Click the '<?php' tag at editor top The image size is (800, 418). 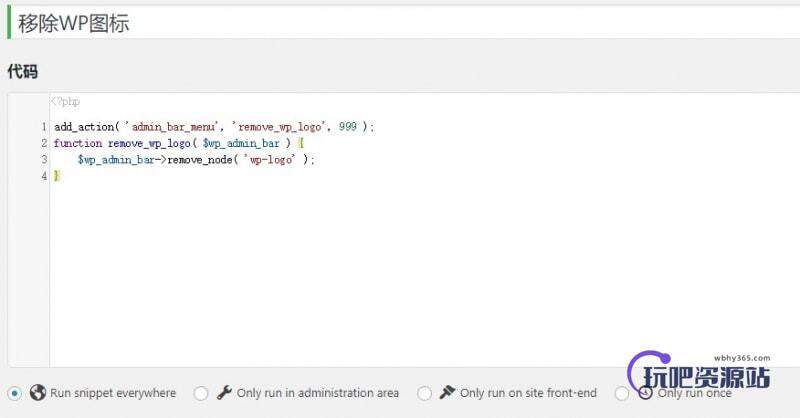tap(65, 102)
